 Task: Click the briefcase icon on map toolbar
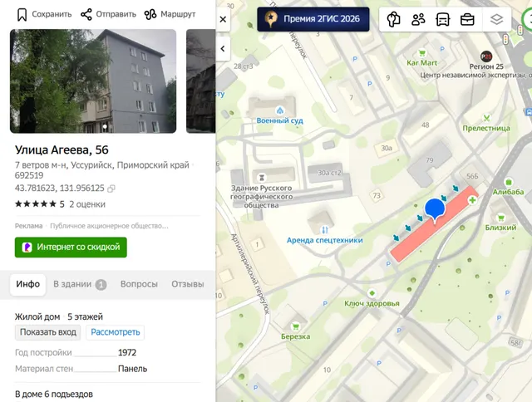(467, 19)
